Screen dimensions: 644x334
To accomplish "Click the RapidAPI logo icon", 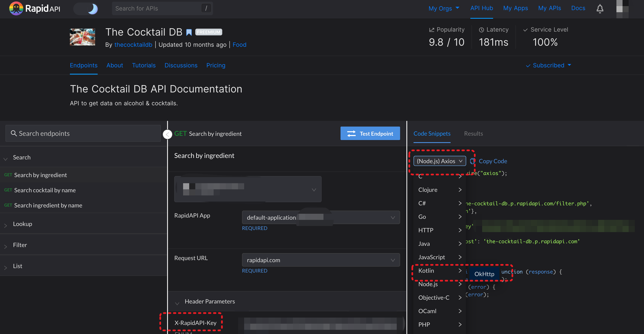I will (16, 8).
